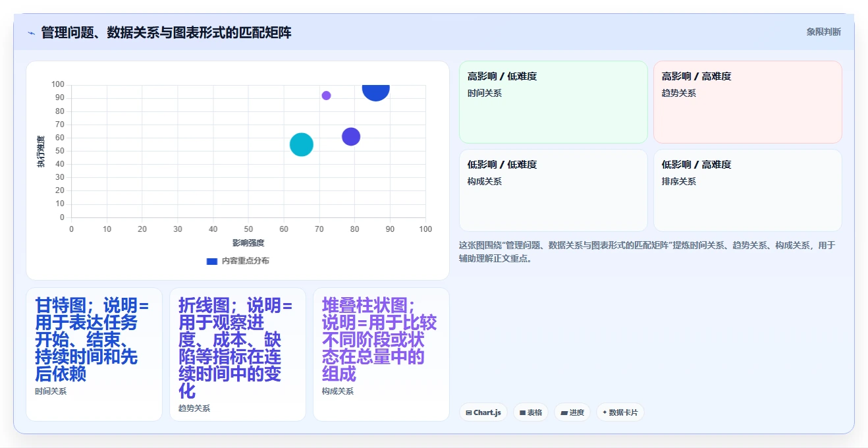Screen dimensions: 868x448
Task: Click the 执行难度 y-axis title
Action: [x=41, y=152]
